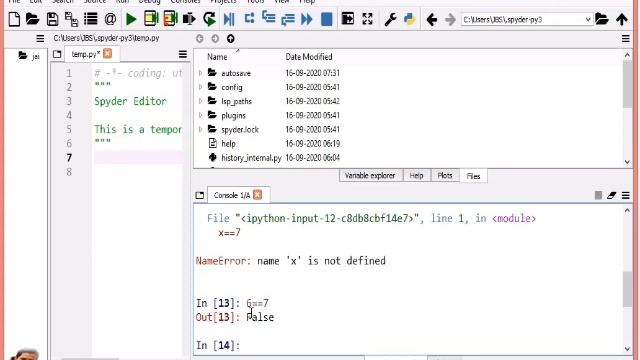640x360 pixels.
Task: Click the 'Spyder Editor' text on line 3
Action: tap(130, 101)
